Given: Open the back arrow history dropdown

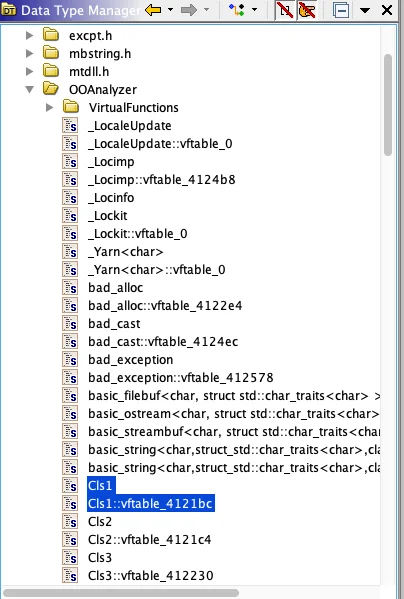Looking at the screenshot, I should pyautogui.click(x=170, y=10).
